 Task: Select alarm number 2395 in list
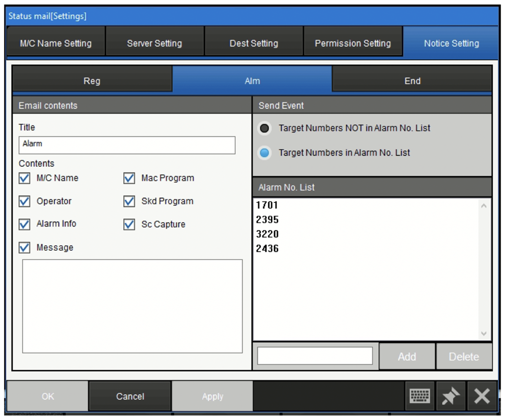tap(267, 220)
